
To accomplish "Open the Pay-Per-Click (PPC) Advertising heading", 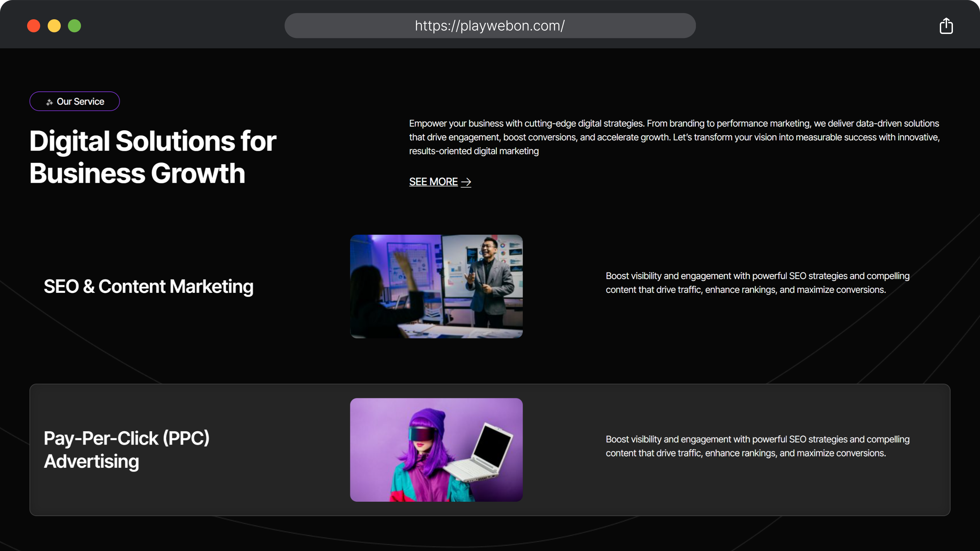I will tap(126, 449).
